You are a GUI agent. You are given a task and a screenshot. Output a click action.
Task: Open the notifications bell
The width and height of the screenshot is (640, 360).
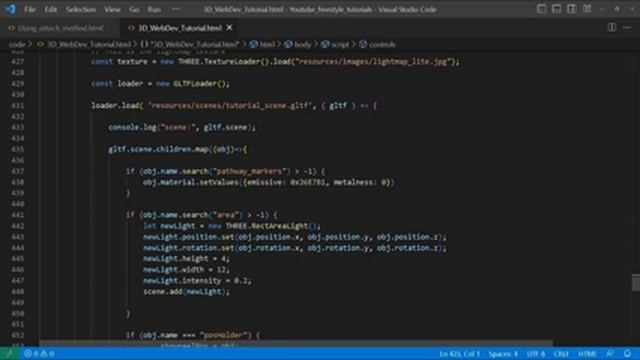tap(627, 353)
